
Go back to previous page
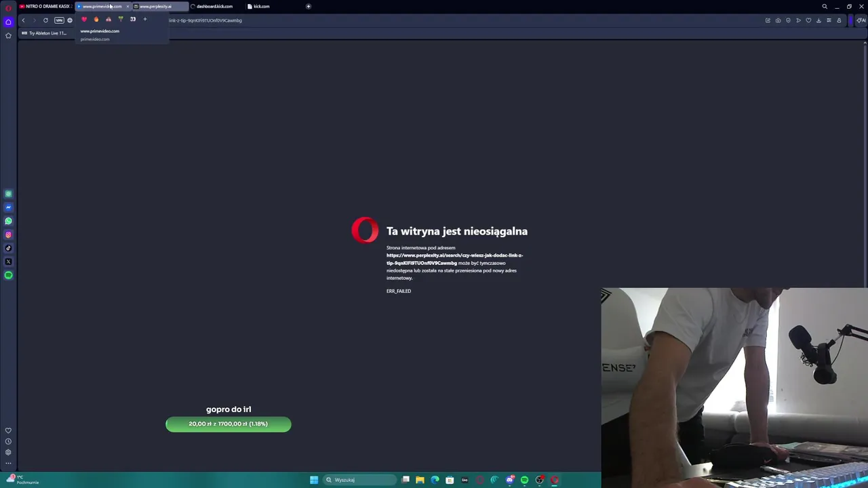click(x=23, y=20)
